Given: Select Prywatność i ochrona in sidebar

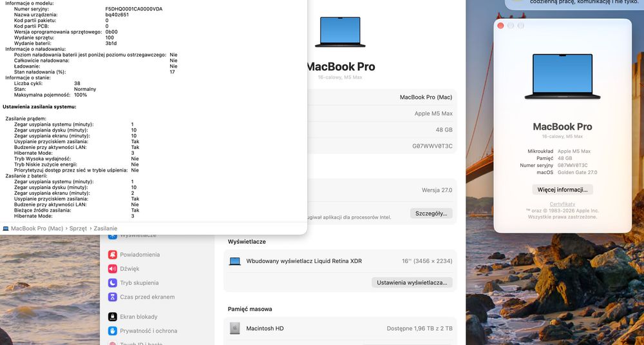Looking at the screenshot, I should pos(149,331).
